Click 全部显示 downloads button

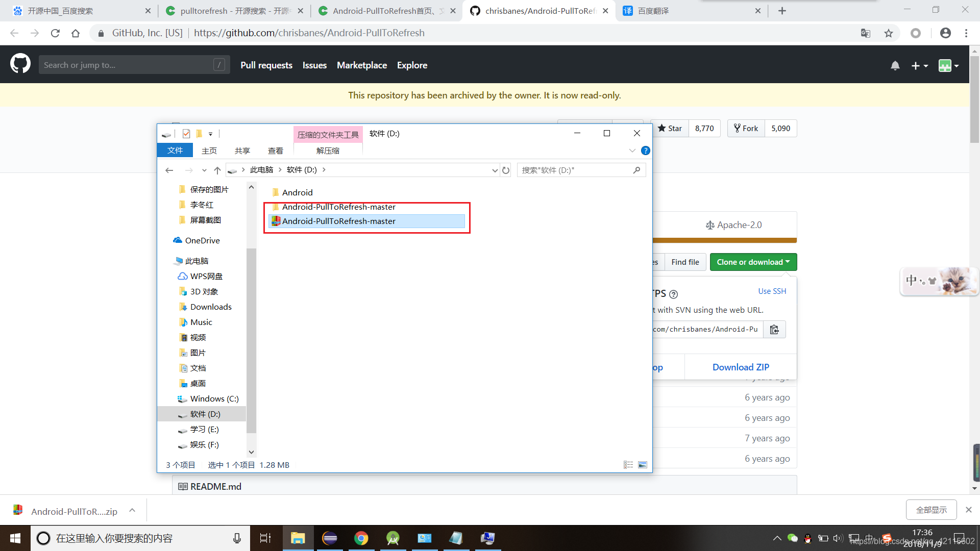931,510
